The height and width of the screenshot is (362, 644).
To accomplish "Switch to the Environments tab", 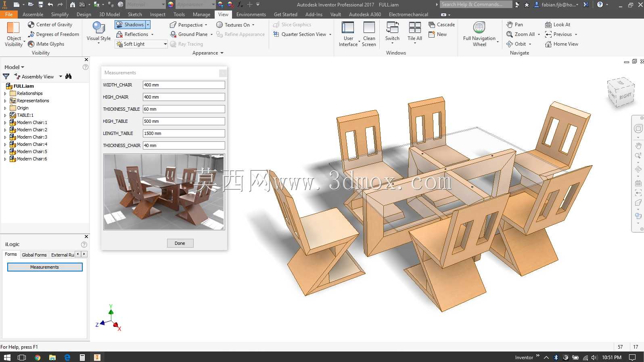I will pos(251,15).
